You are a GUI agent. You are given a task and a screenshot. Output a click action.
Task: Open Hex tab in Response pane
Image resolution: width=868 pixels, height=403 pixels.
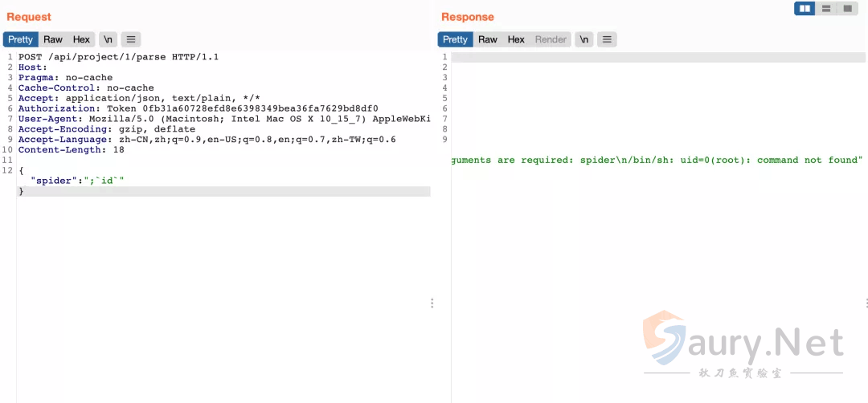point(516,39)
